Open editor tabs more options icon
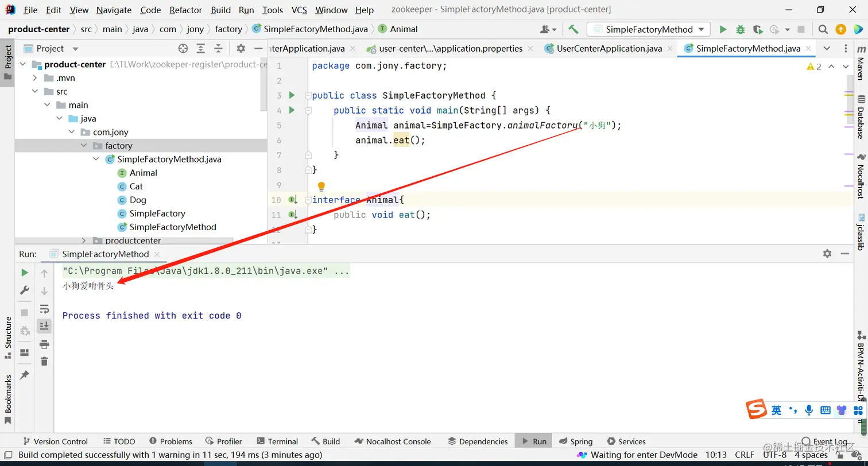The width and height of the screenshot is (868, 466). pyautogui.click(x=846, y=49)
